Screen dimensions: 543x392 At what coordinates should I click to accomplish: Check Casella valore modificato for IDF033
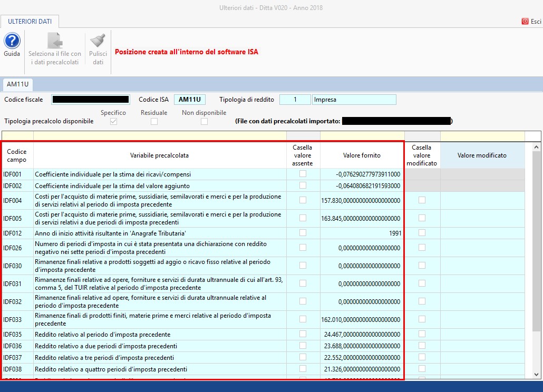click(x=422, y=319)
